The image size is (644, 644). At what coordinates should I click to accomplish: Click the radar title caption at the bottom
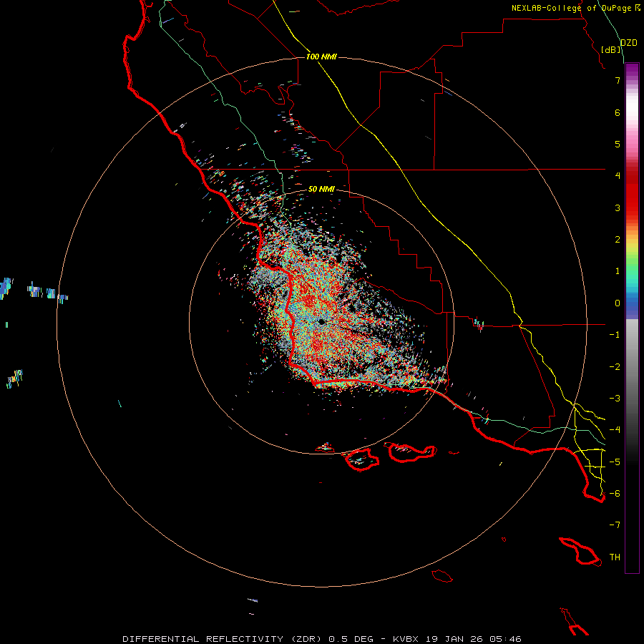click(x=322, y=639)
